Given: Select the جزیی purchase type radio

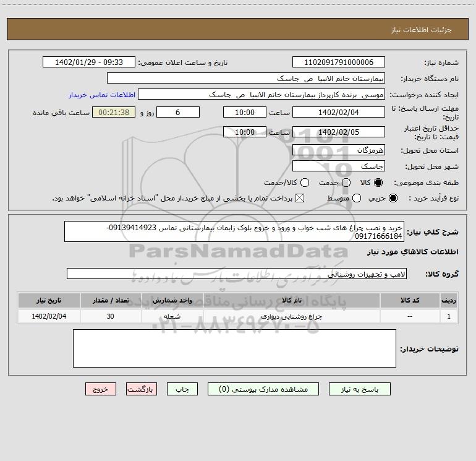Looking at the screenshot, I should [x=393, y=198].
